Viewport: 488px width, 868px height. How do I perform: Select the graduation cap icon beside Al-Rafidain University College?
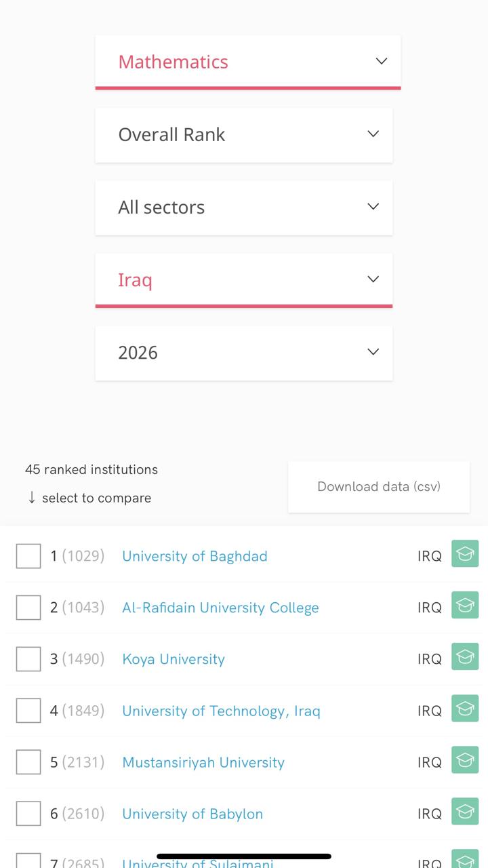tap(465, 606)
